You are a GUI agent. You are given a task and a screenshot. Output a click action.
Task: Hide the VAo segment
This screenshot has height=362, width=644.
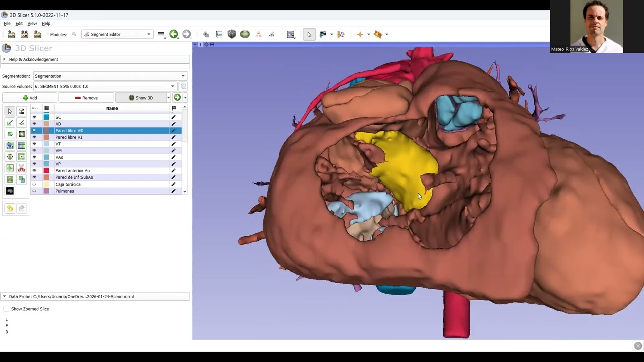pyautogui.click(x=34, y=157)
